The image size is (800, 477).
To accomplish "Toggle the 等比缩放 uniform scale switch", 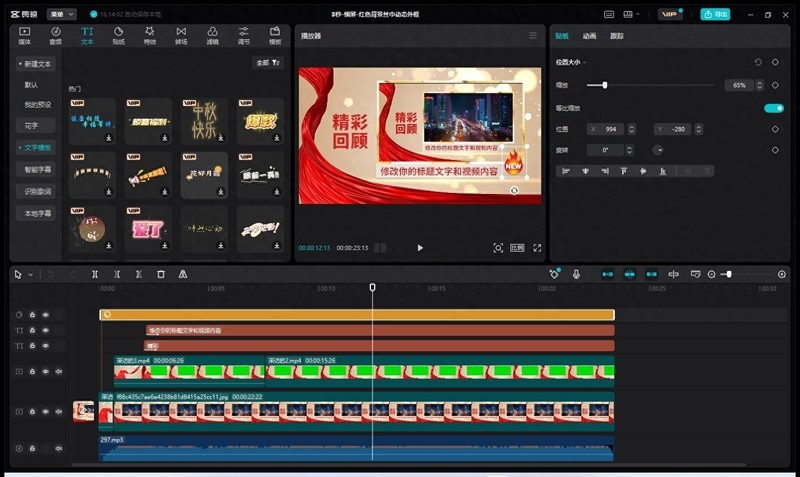I will pos(773,108).
